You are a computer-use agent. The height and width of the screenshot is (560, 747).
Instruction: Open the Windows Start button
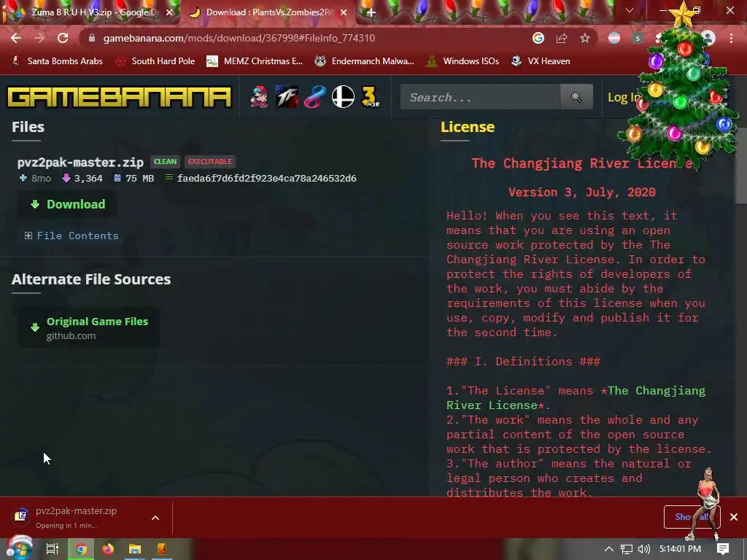coord(19,548)
